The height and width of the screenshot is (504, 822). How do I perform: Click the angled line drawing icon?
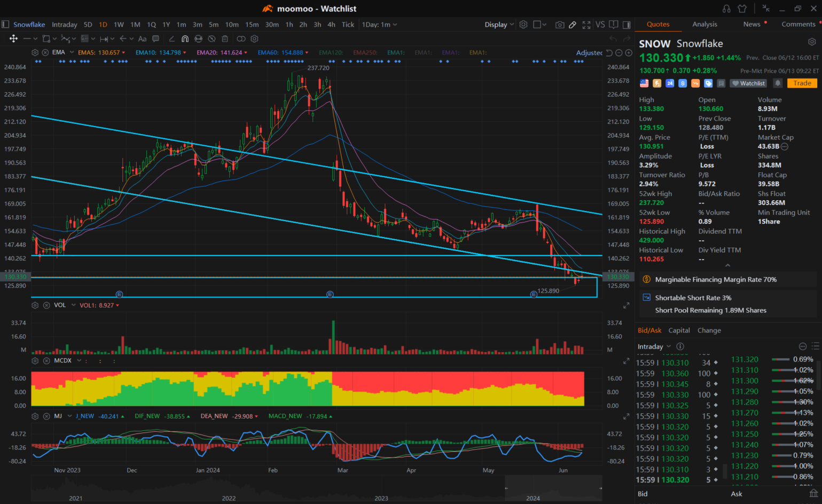(171, 38)
